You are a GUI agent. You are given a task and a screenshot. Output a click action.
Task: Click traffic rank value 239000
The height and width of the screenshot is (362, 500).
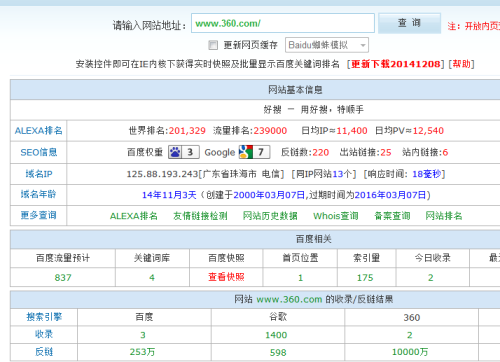(270, 131)
